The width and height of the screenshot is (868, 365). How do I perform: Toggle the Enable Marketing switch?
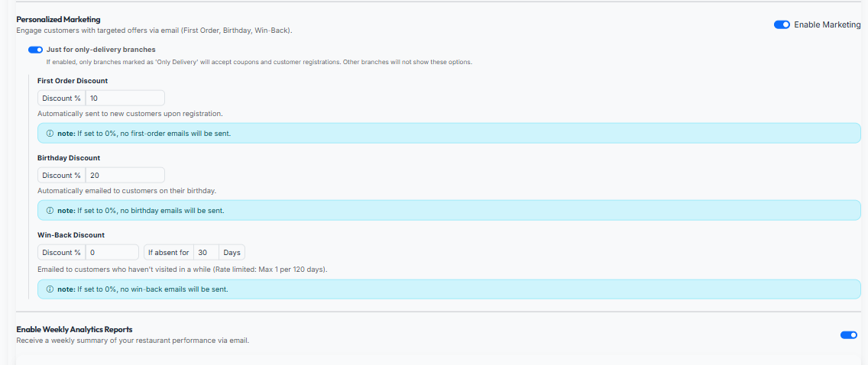(x=782, y=24)
